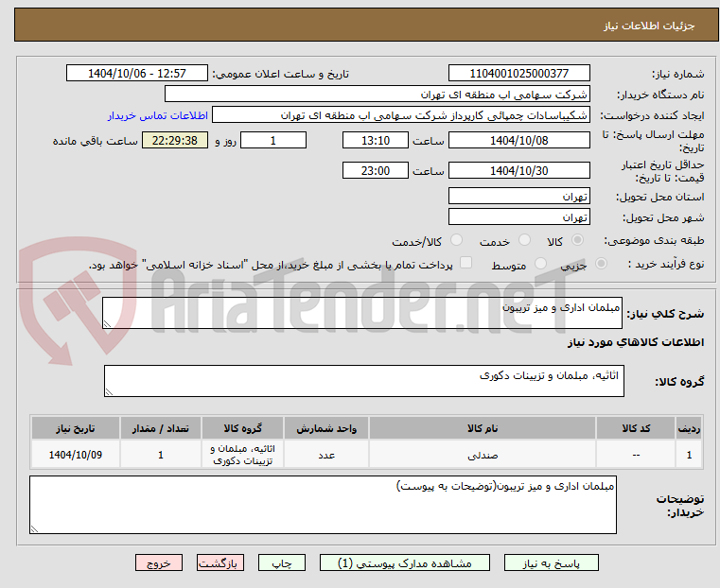720x588 pixels.
Task: Click resize handle of گروه کالا textarea
Action: [109, 392]
